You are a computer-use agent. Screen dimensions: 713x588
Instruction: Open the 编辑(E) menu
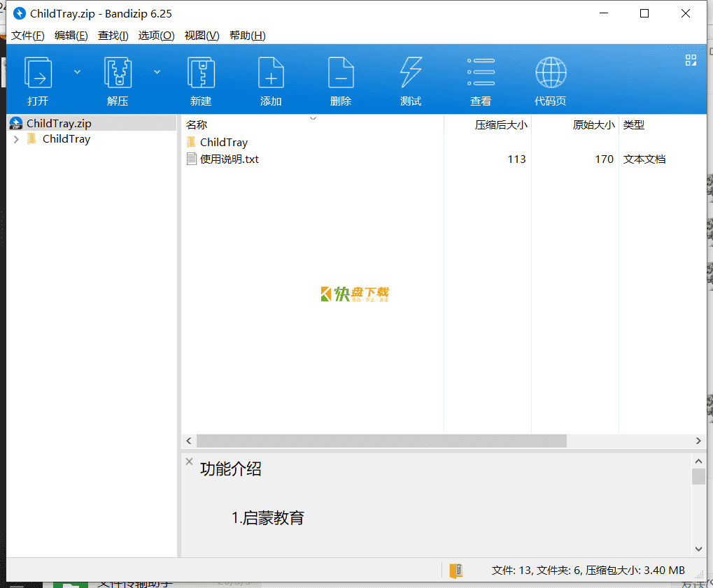pos(71,36)
